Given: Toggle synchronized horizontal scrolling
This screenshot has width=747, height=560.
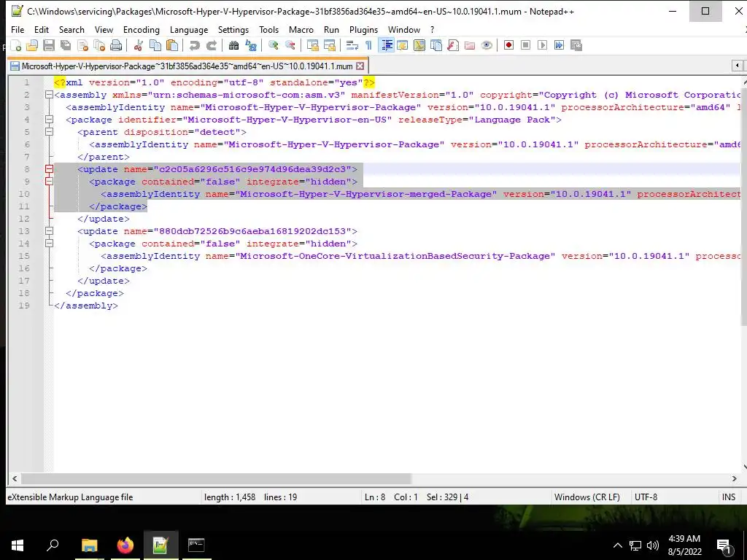Looking at the screenshot, I should click(329, 45).
